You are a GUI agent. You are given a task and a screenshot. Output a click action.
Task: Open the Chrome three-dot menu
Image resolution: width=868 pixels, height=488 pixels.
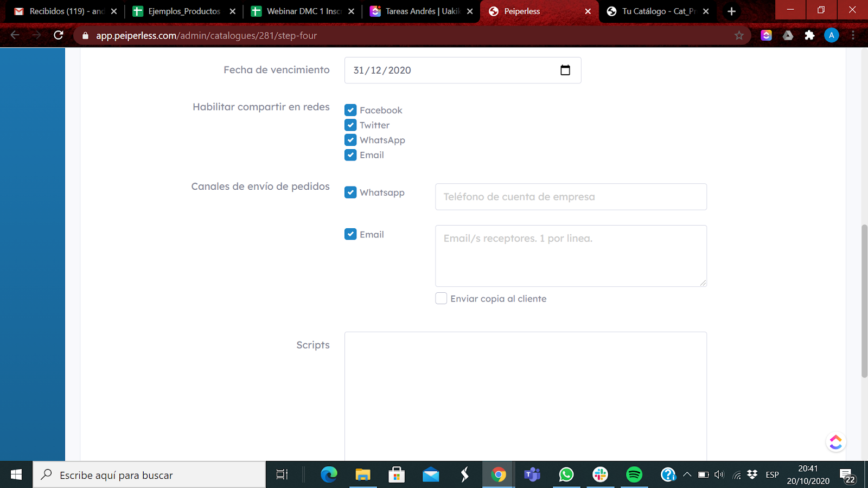tap(853, 35)
